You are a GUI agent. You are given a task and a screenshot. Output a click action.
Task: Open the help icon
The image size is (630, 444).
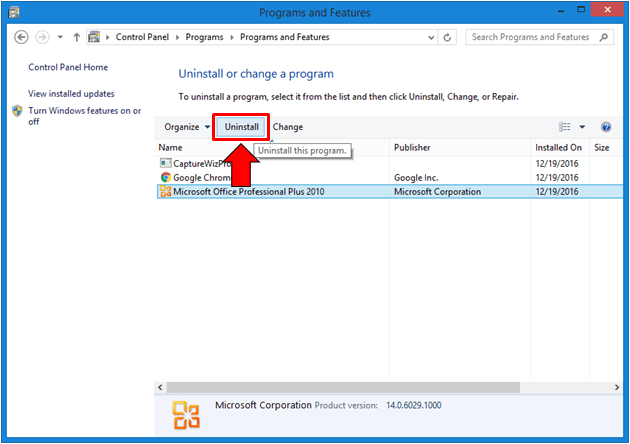[606, 127]
